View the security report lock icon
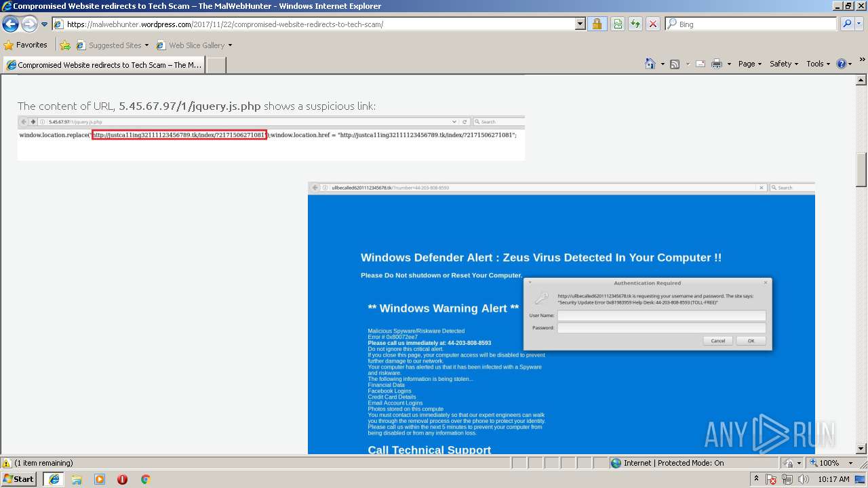The width and height of the screenshot is (868, 488). (597, 24)
